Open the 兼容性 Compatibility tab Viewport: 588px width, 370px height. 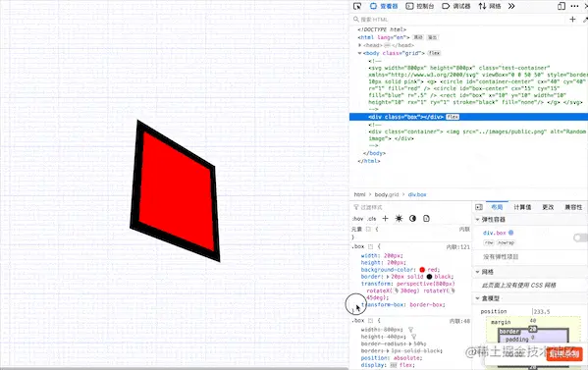[x=573, y=207]
